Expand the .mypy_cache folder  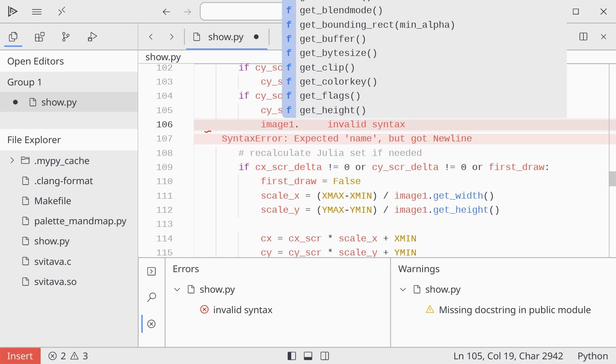(12, 161)
